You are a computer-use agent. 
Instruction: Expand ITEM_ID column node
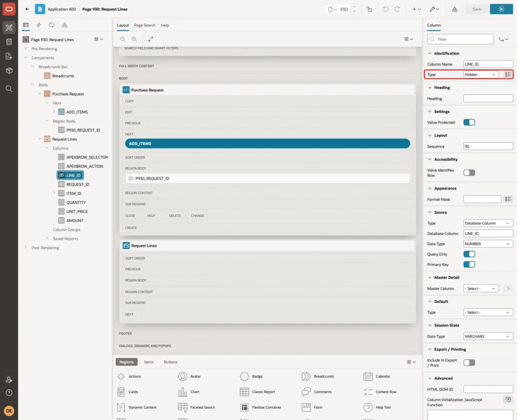point(54,193)
